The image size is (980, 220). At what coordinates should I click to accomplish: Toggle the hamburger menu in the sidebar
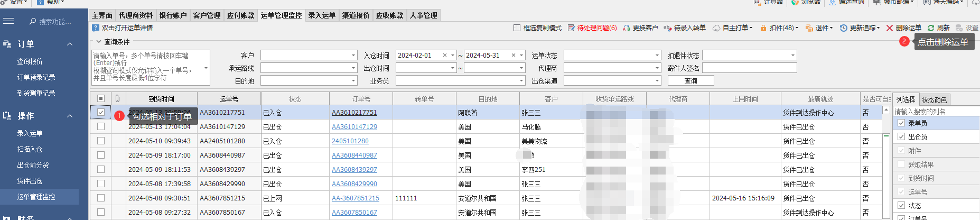coord(8,21)
